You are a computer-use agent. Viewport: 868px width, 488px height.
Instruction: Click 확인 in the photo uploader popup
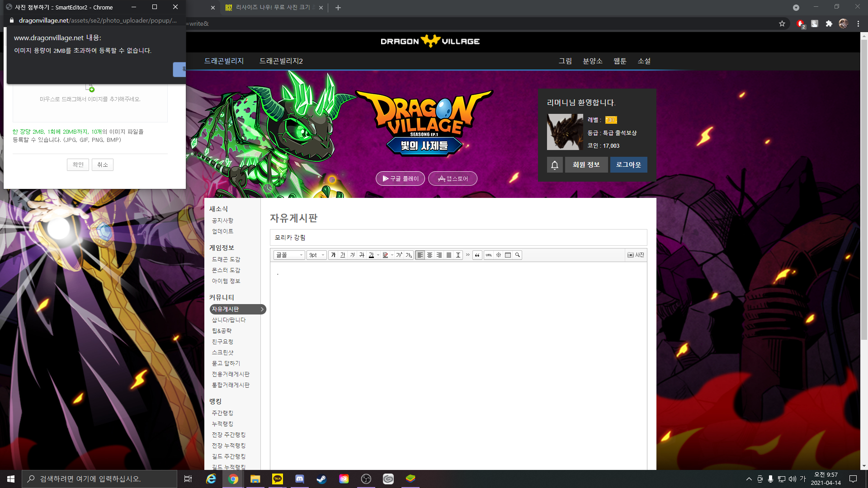[78, 164]
